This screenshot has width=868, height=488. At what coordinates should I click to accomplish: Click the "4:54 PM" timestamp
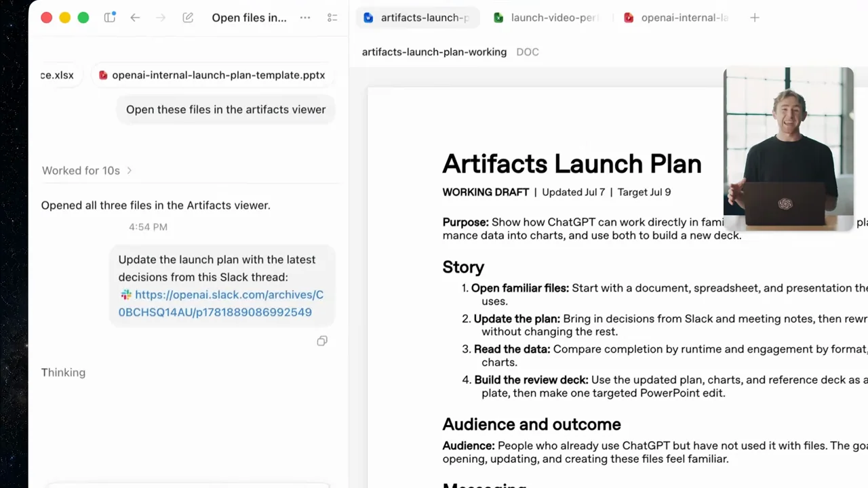(148, 227)
